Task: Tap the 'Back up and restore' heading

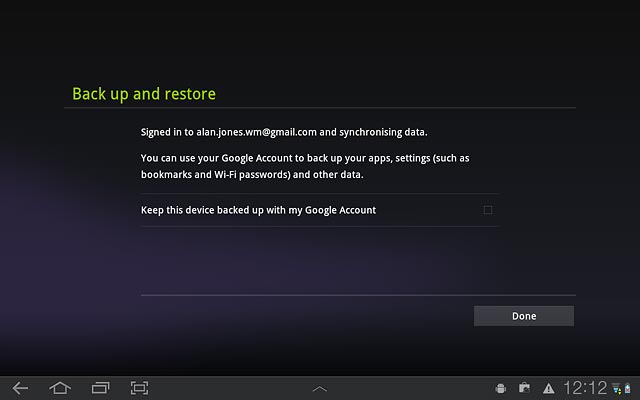Action: 144,94
